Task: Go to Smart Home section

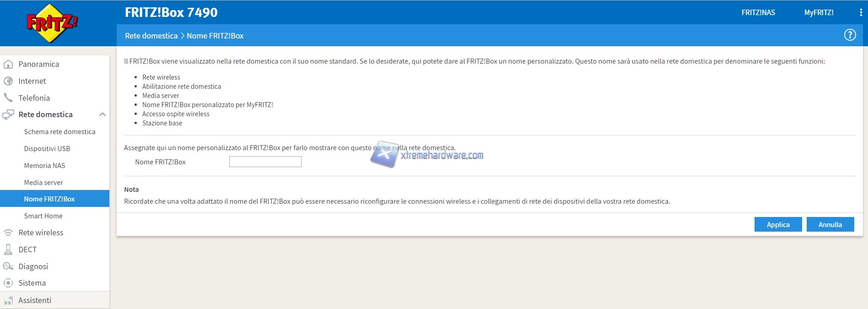Action: click(x=43, y=216)
